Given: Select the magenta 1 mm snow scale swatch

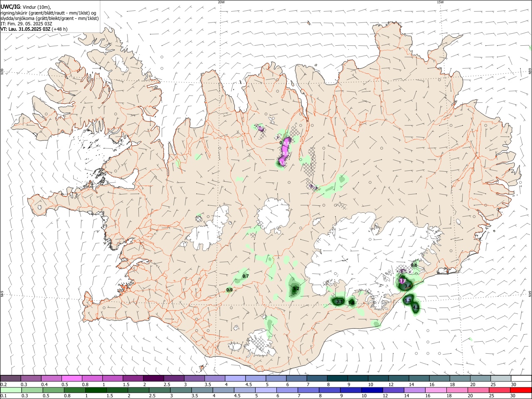Looking at the screenshot, I should pyautogui.click(x=113, y=378).
